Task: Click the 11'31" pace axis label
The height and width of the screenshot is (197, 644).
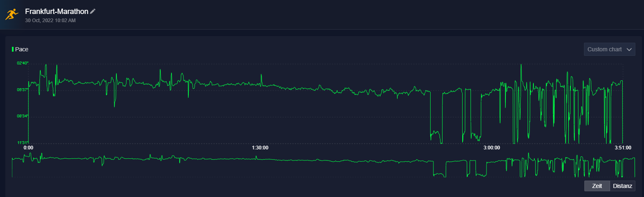Action: click(x=23, y=143)
